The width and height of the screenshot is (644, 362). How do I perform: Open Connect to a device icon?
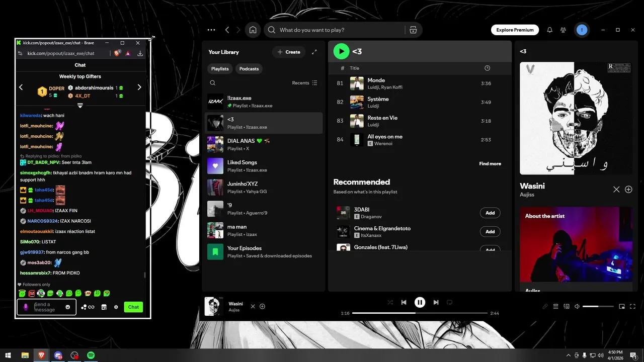click(x=567, y=306)
